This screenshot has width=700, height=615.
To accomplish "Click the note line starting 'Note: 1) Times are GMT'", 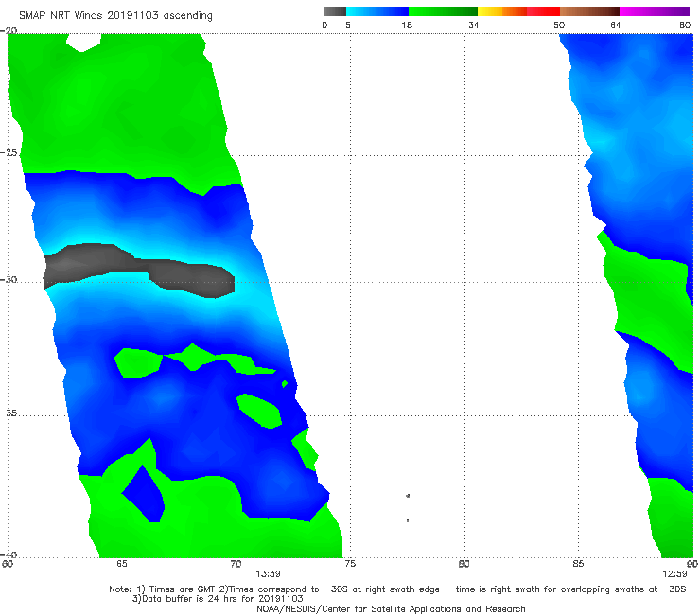I will [397, 589].
